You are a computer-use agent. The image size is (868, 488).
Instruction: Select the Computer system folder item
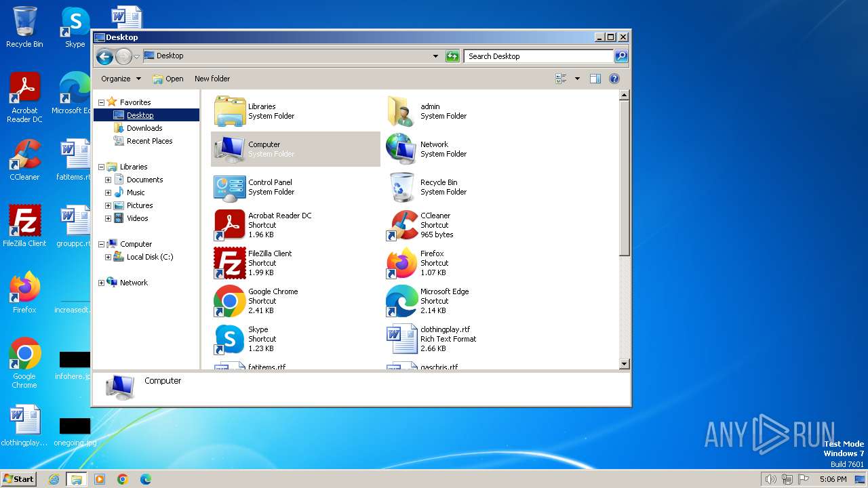click(296, 149)
